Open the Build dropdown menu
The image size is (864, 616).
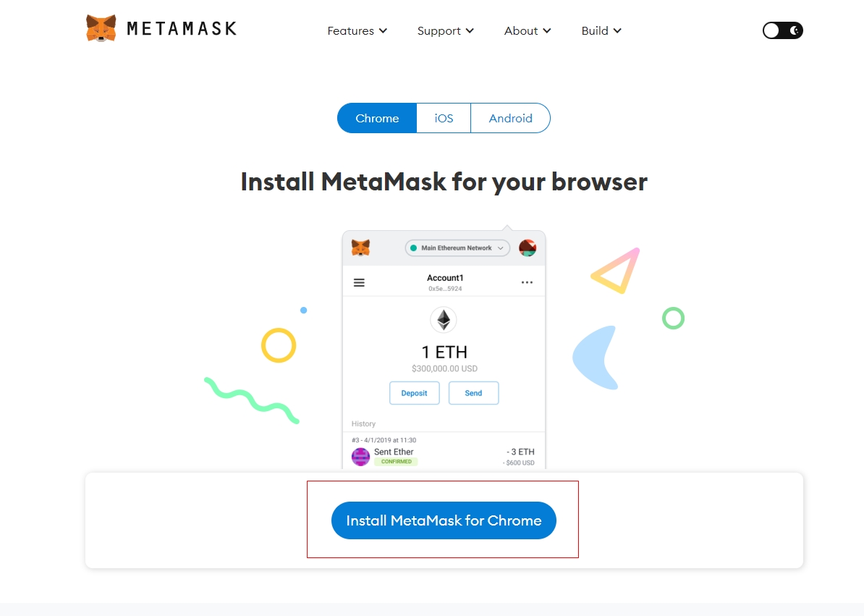coord(601,31)
